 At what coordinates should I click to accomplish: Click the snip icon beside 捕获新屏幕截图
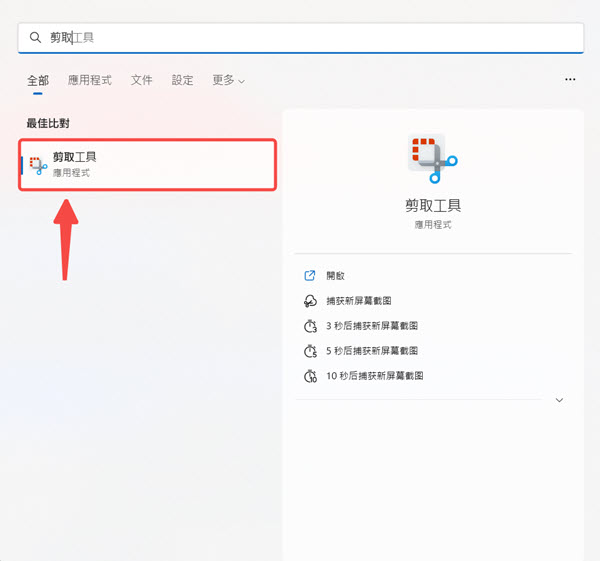point(310,301)
